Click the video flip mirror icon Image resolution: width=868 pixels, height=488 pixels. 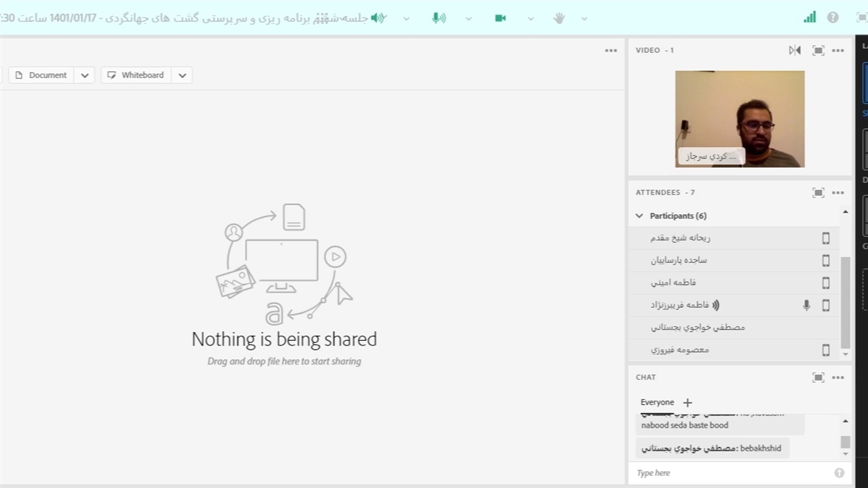(795, 50)
